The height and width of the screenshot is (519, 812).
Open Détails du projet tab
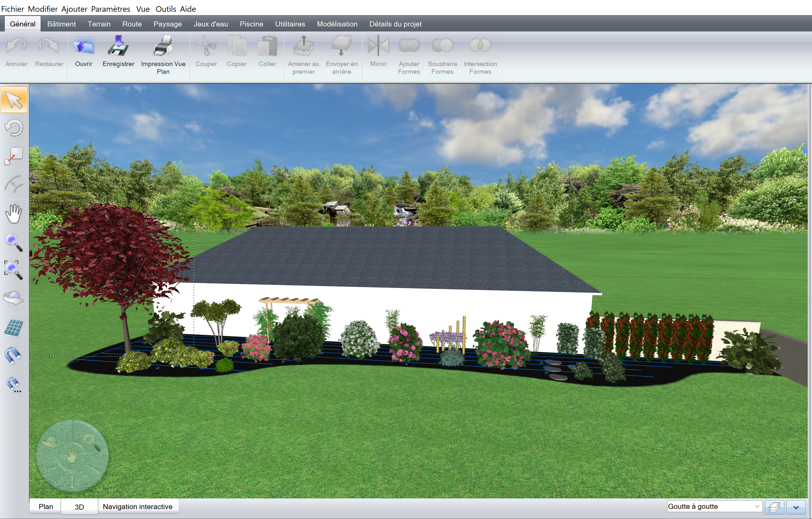pyautogui.click(x=395, y=24)
